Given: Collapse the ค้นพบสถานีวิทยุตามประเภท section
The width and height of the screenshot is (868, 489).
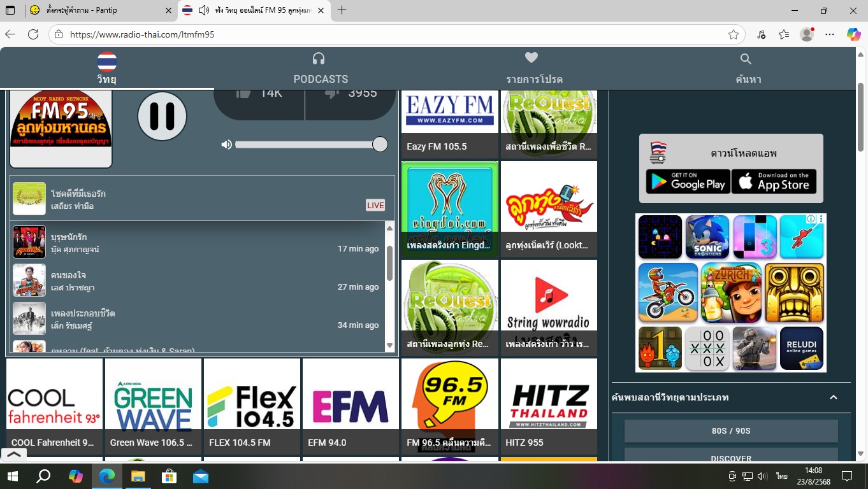Looking at the screenshot, I should coord(833,397).
